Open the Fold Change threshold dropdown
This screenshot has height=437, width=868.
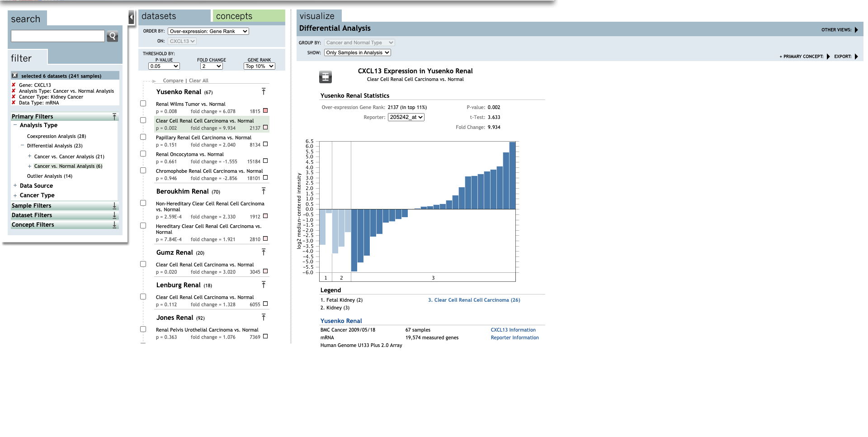[212, 66]
